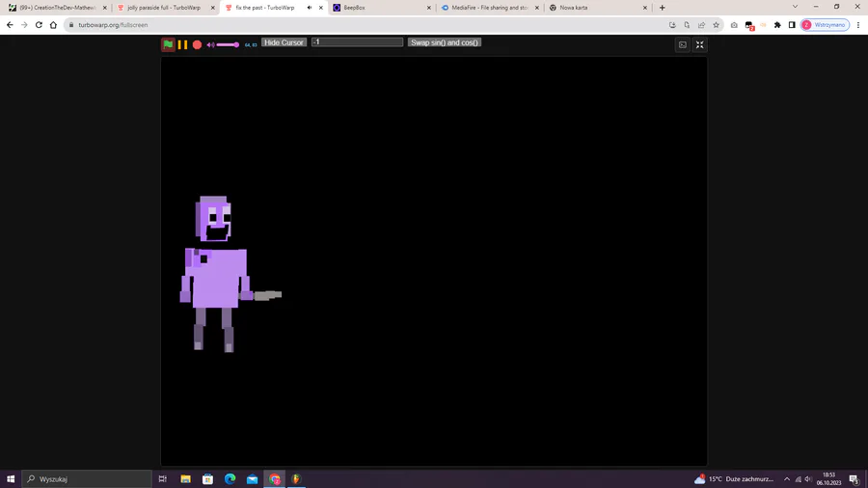This screenshot has height=488, width=868.
Task: Open the network status icon
Action: pyautogui.click(x=799, y=479)
